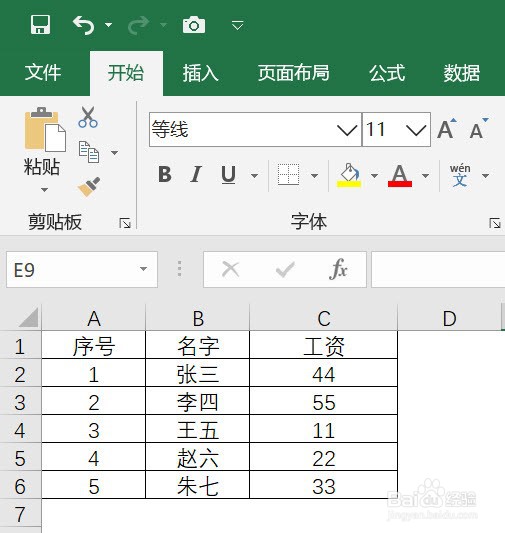Click cell containing 赵六

pos(198,458)
